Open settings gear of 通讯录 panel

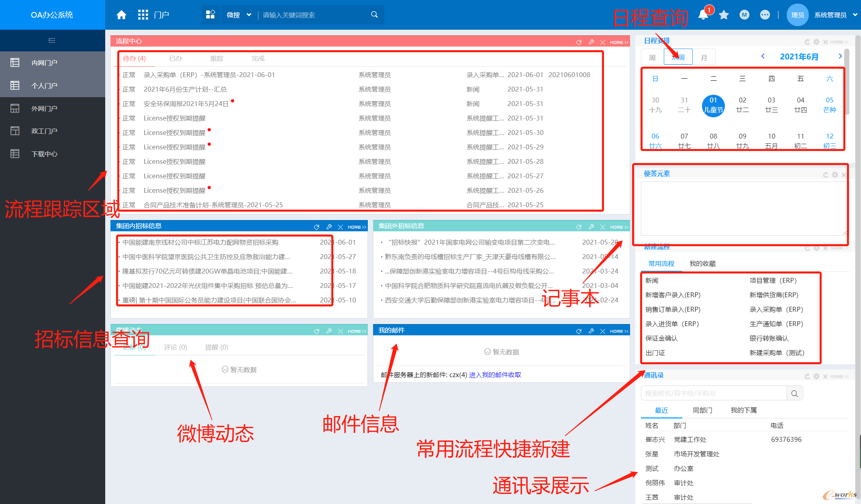click(816, 376)
